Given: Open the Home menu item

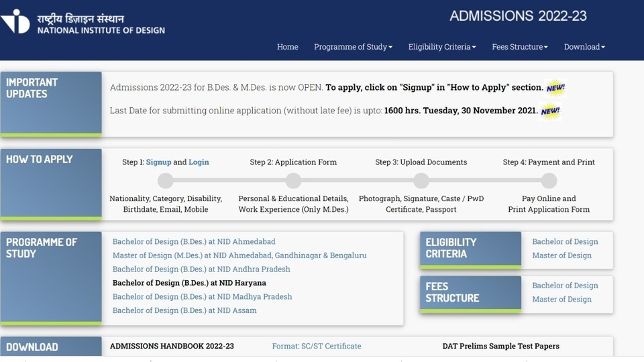Looking at the screenshot, I should tap(288, 47).
